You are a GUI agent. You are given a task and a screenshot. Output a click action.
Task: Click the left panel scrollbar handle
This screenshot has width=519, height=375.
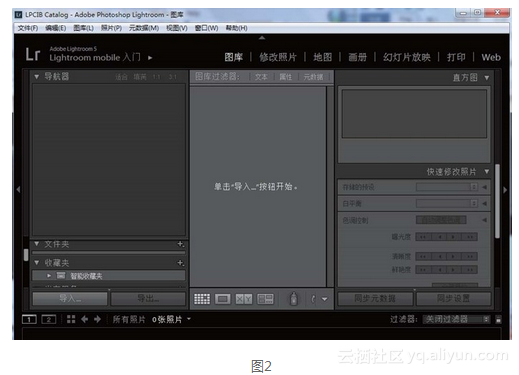point(26,255)
